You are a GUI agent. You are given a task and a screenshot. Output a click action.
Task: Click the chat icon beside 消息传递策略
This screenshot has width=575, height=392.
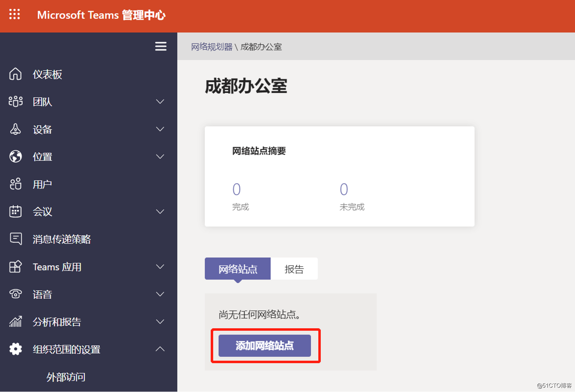tap(15, 239)
